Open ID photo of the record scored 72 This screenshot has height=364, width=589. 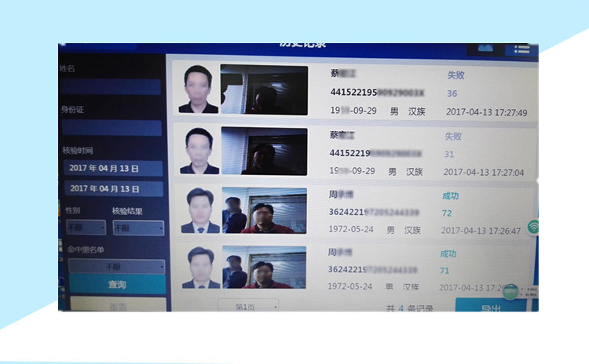point(200,210)
